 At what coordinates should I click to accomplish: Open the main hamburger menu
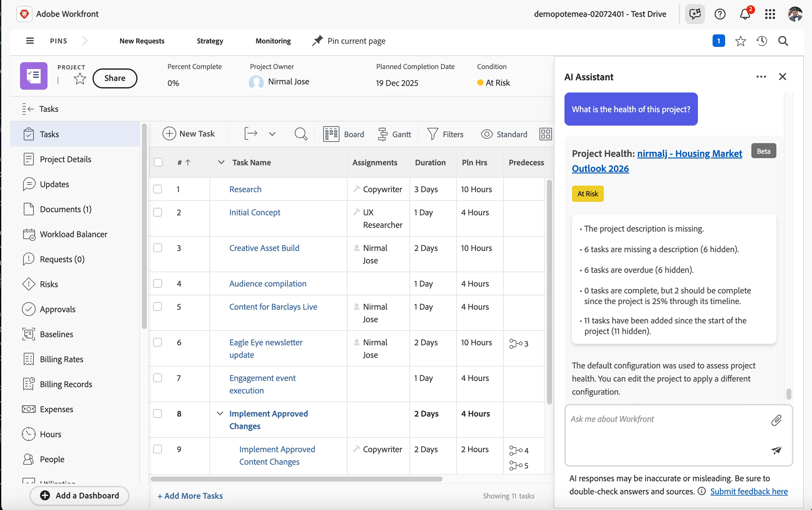click(30, 41)
